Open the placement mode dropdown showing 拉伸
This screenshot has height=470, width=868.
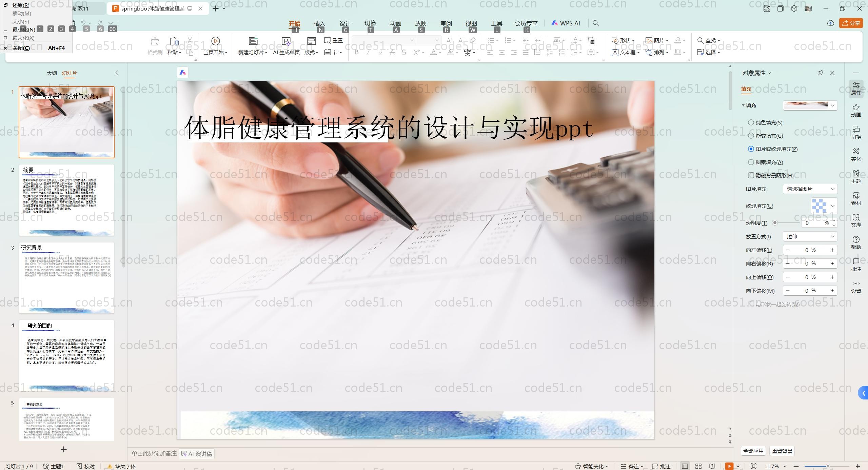[810, 236]
